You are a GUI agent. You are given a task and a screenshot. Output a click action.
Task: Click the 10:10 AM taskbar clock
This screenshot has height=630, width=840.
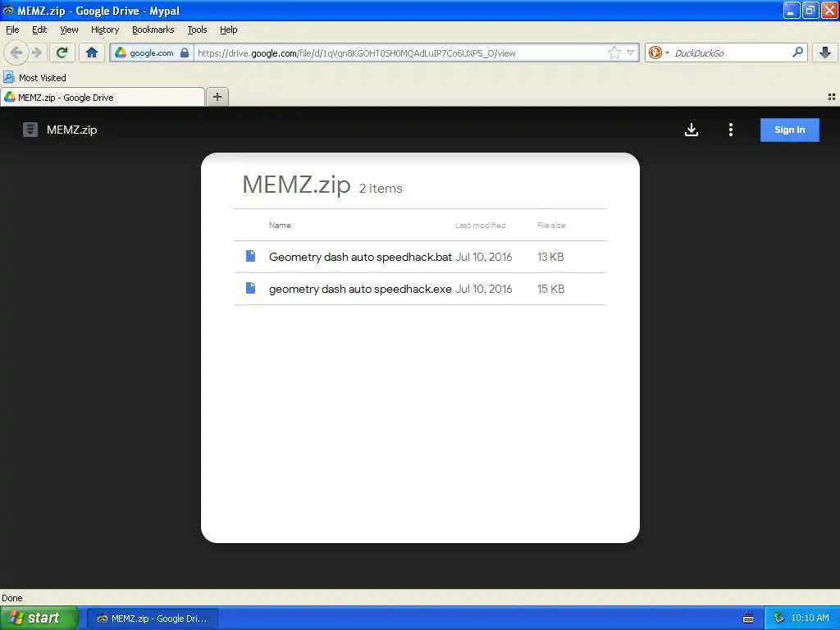point(810,619)
